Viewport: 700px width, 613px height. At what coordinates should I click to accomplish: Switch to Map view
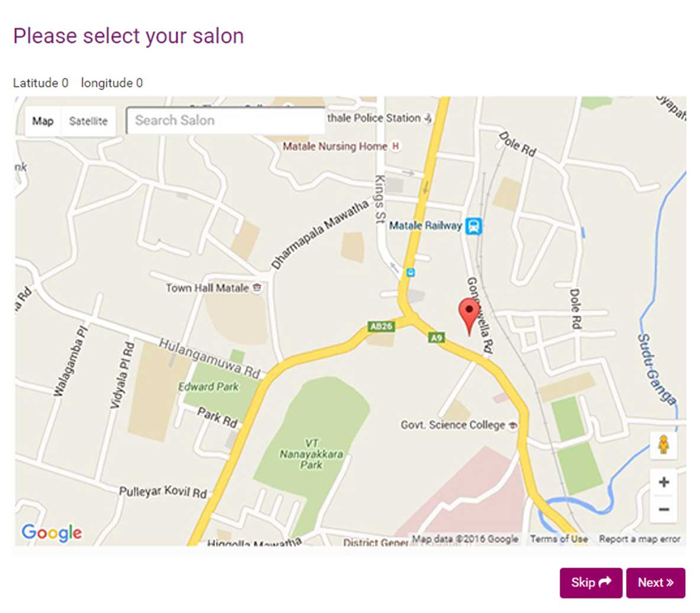43,121
